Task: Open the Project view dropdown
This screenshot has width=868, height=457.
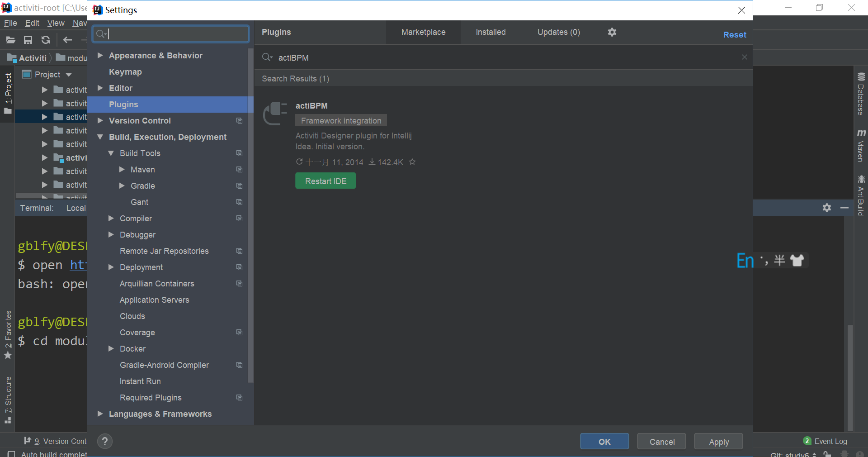Action: (69, 75)
